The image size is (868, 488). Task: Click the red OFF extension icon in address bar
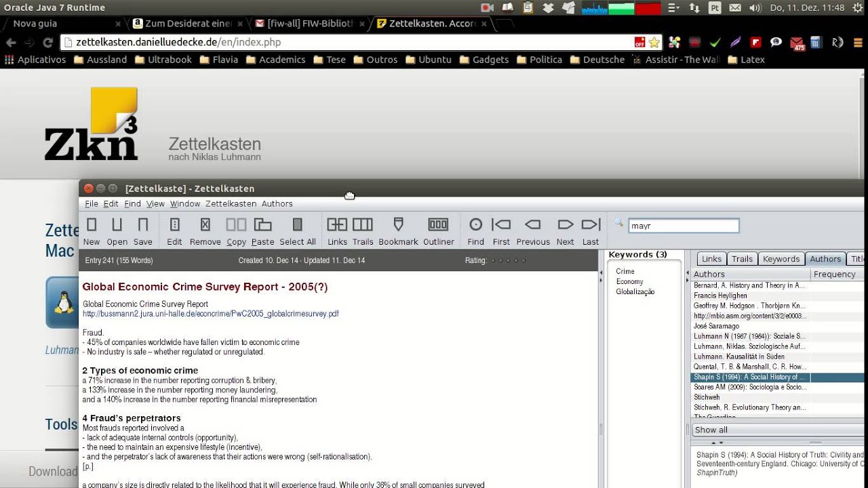point(639,42)
